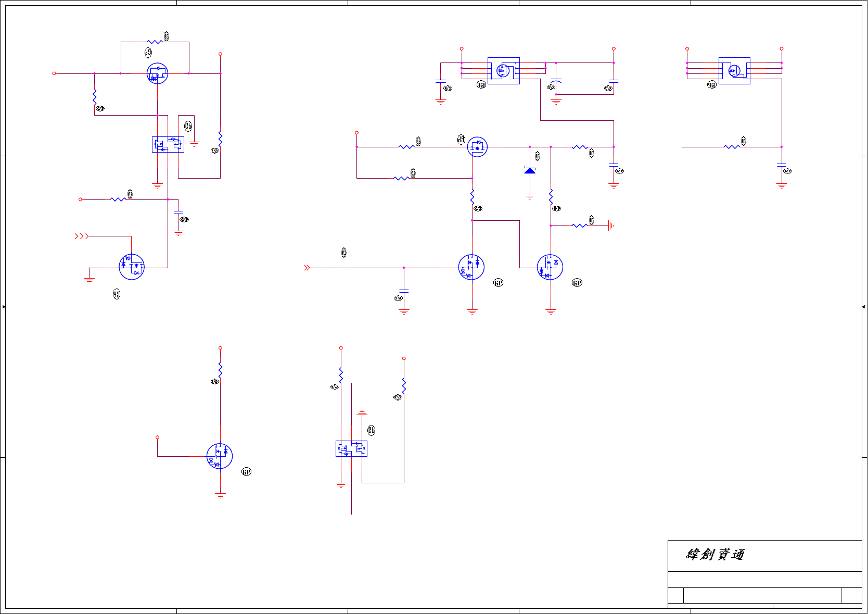Click the 緯創資通 company logo in title block

(715, 555)
